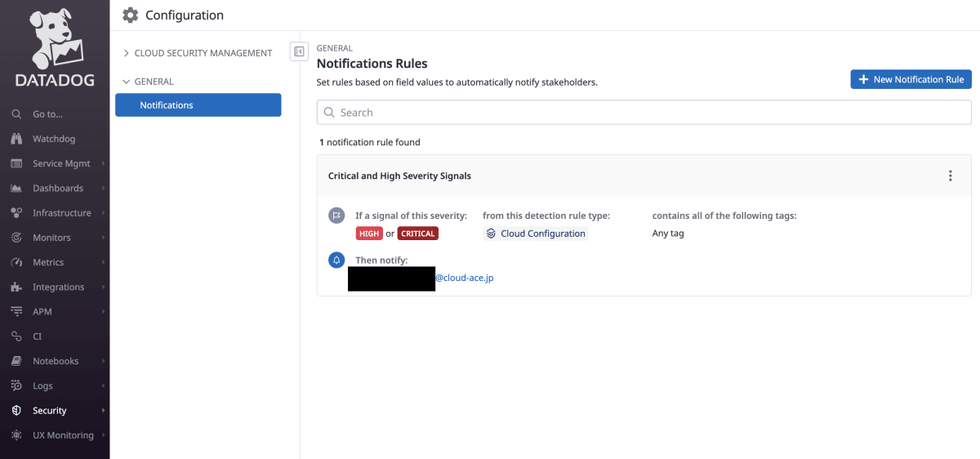This screenshot has height=459, width=980.
Task: Click the Metrics gauge icon
Action: (x=16, y=262)
